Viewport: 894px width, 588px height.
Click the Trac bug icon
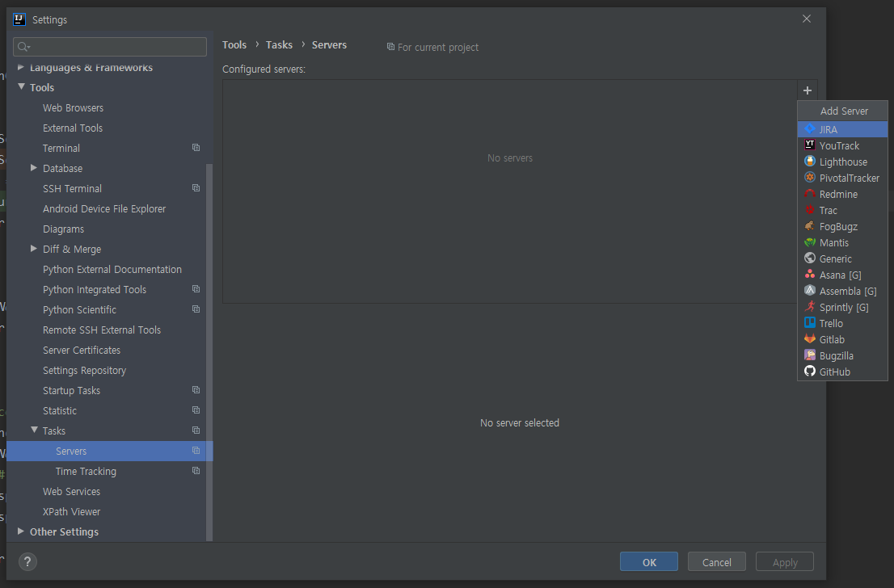[x=810, y=210]
